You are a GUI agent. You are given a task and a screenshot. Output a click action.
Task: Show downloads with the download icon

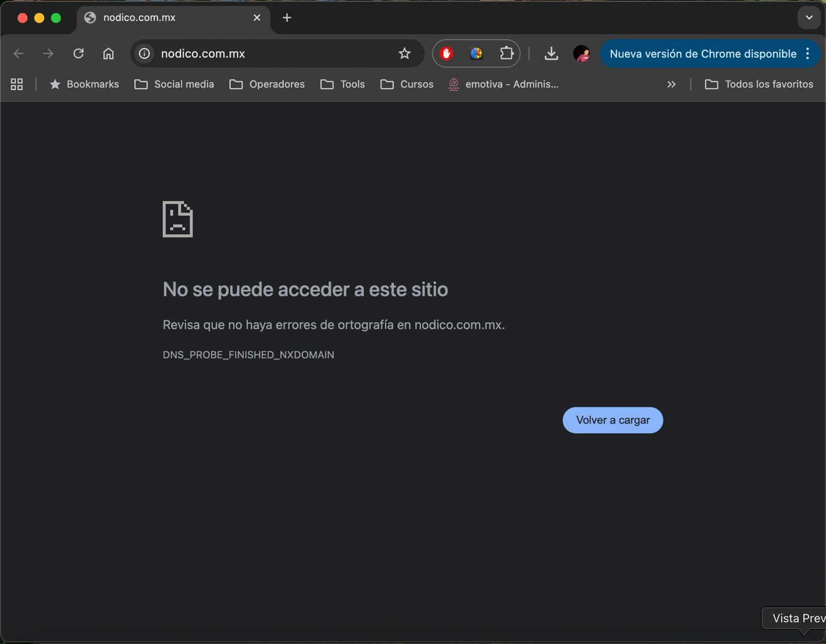(551, 54)
